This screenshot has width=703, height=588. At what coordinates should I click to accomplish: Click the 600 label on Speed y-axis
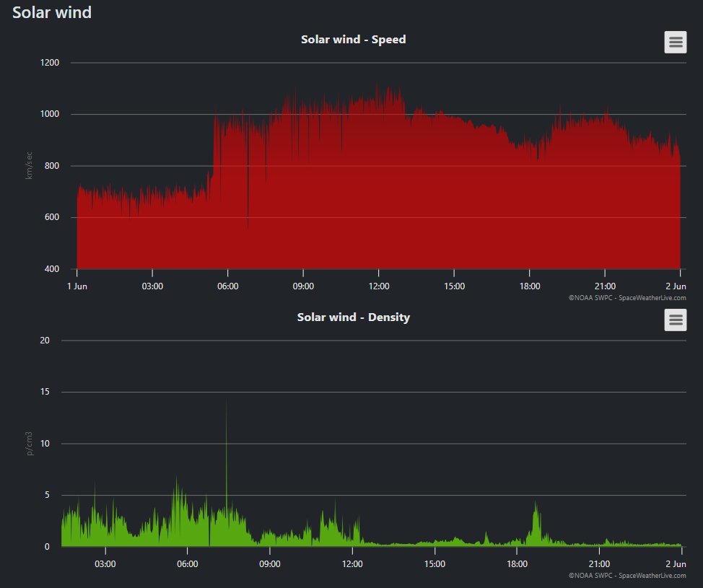51,217
